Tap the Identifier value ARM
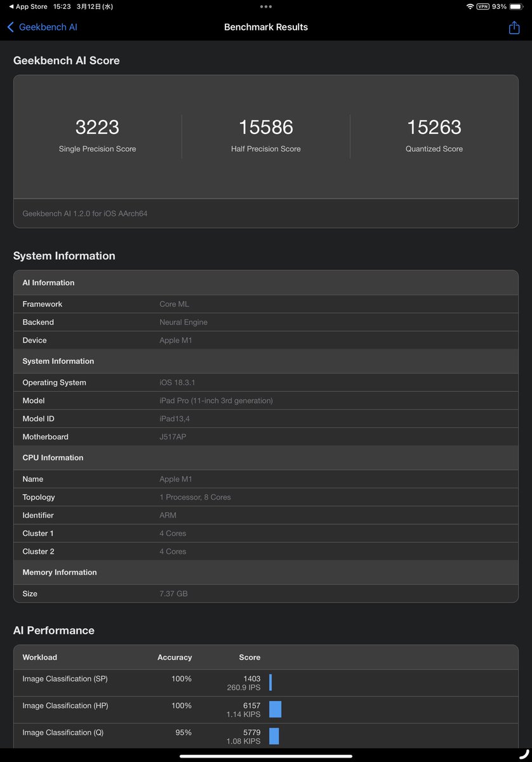 coord(168,515)
